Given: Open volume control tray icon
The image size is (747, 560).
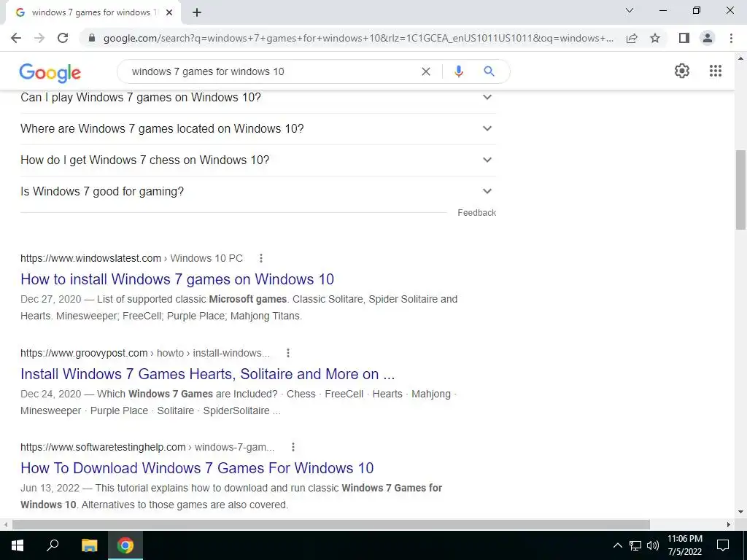Looking at the screenshot, I should tap(653, 545).
